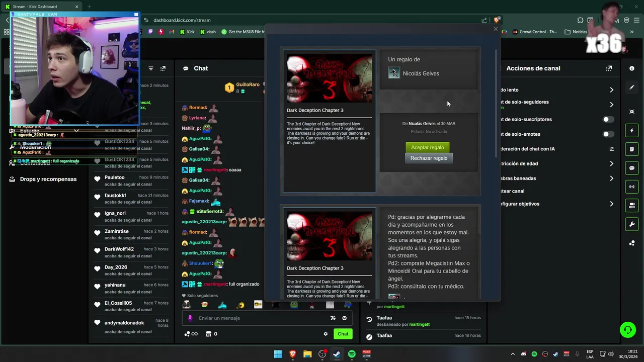644x362 pixels.
Task: Click the screen capture frame icon in sidebar
Action: click(632, 112)
